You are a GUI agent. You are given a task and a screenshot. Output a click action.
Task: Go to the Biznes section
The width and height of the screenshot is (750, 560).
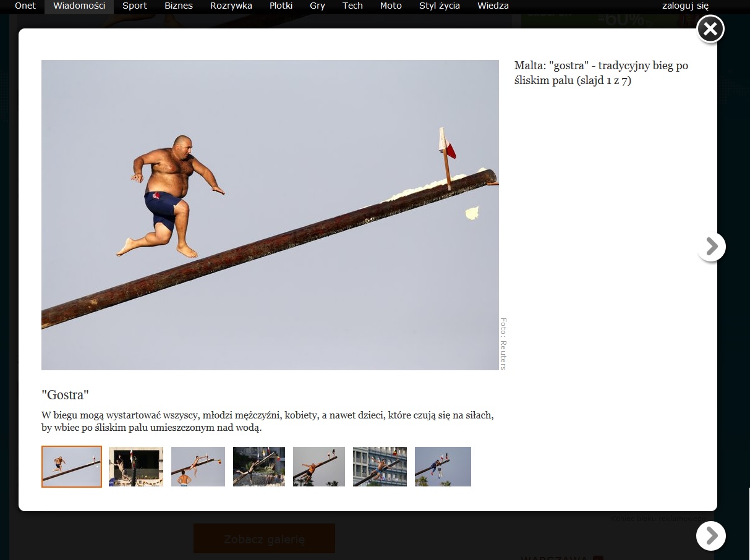(179, 6)
